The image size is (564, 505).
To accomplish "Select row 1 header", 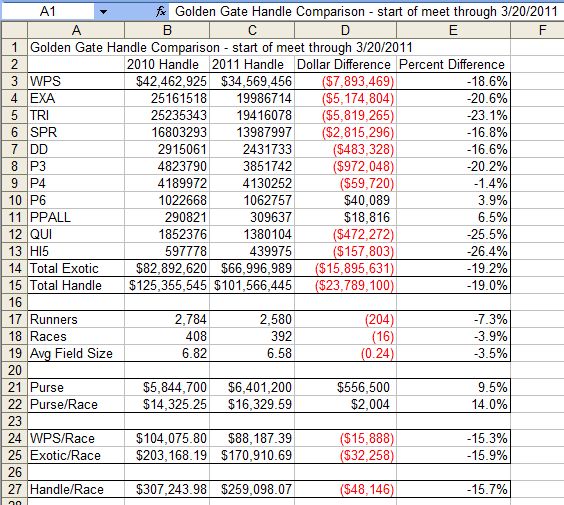I will pos(14,47).
